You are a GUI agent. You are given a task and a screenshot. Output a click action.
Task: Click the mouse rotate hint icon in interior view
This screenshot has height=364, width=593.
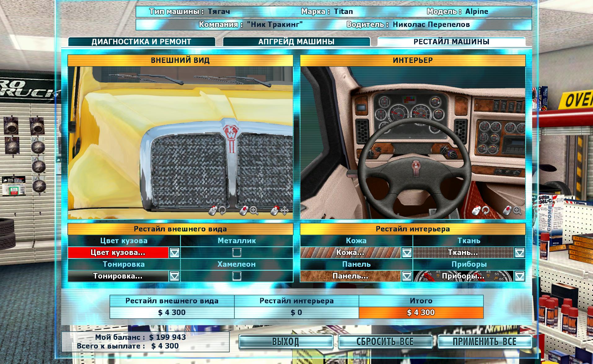tap(481, 211)
